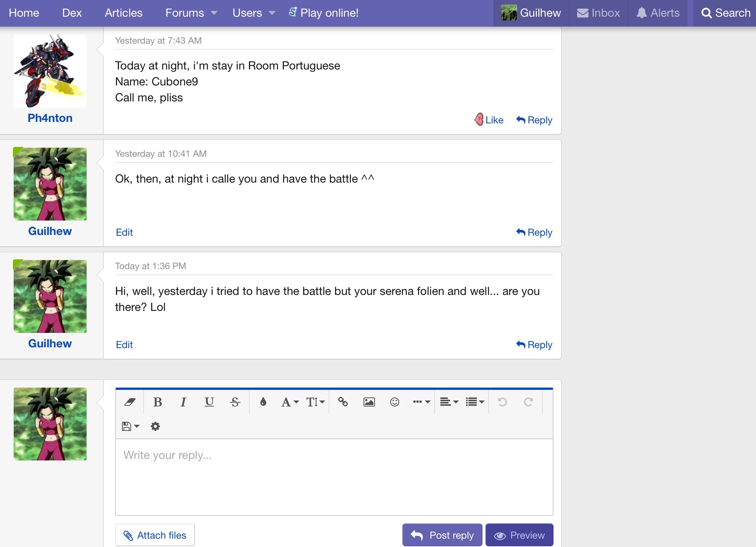Click into the Write your reply field
This screenshot has height=547, width=756.
click(334, 477)
